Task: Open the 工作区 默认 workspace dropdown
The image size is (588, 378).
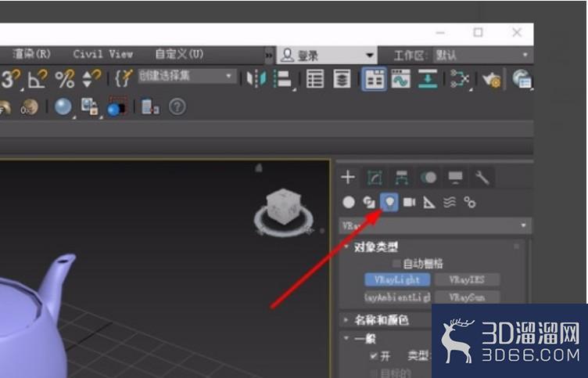Action: point(482,56)
